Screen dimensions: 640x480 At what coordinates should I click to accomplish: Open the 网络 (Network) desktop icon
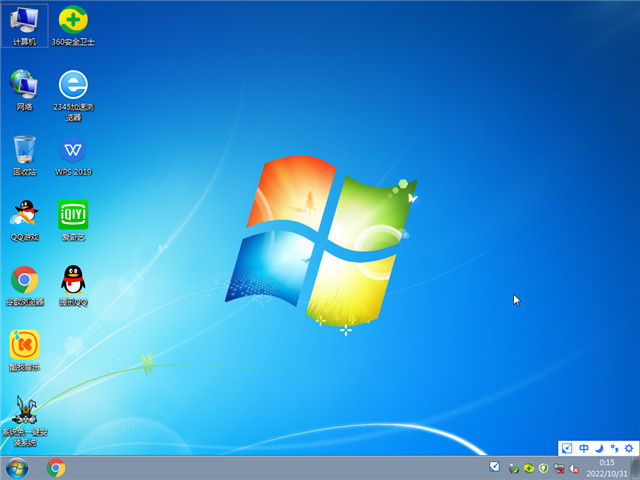point(24,85)
